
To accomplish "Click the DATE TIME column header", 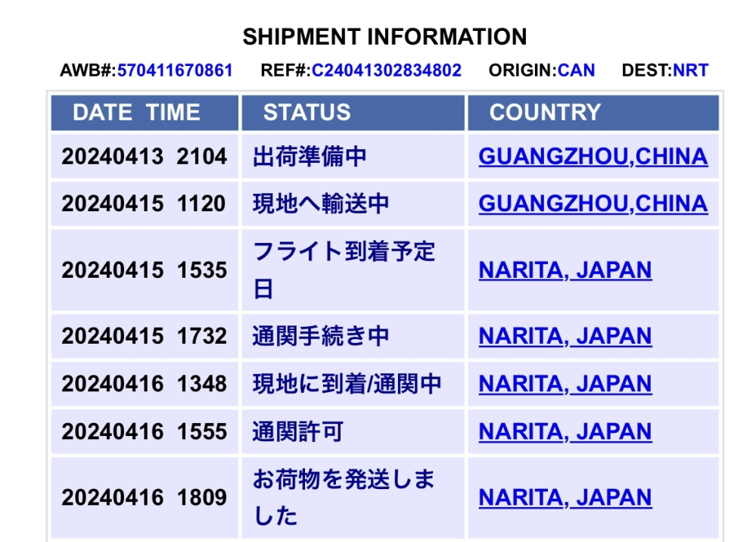I will pyautogui.click(x=145, y=113).
